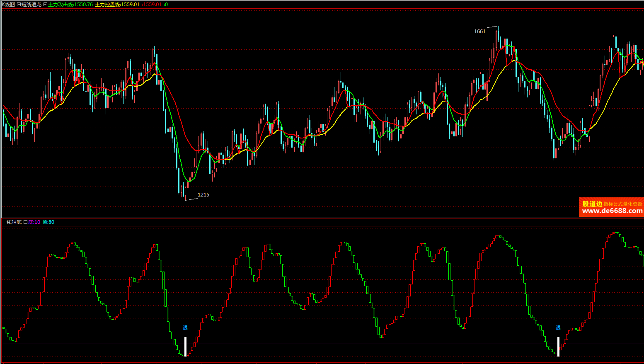
Task: Click the right white signal bar
Action: tap(558, 346)
